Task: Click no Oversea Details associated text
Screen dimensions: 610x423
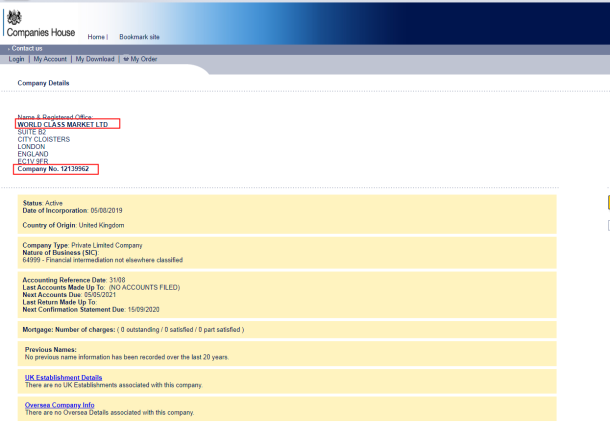Action: pyautogui.click(x=109, y=412)
